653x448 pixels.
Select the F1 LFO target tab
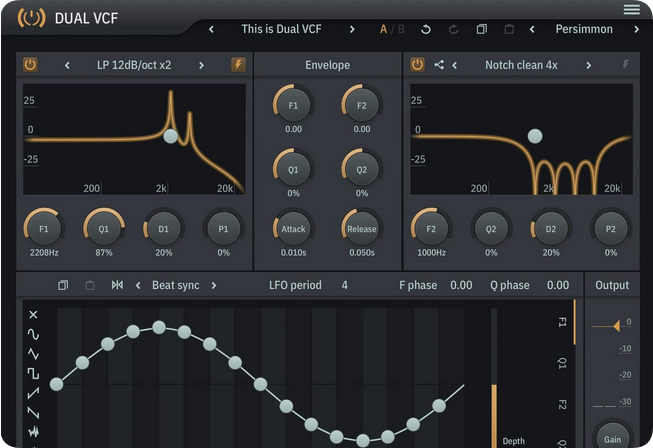tap(562, 322)
